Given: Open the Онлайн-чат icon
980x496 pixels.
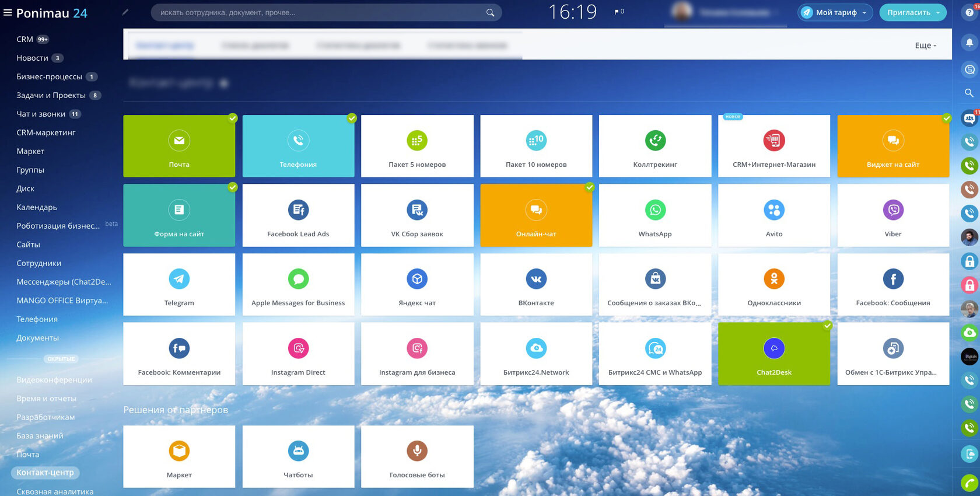Looking at the screenshot, I should click(536, 209).
